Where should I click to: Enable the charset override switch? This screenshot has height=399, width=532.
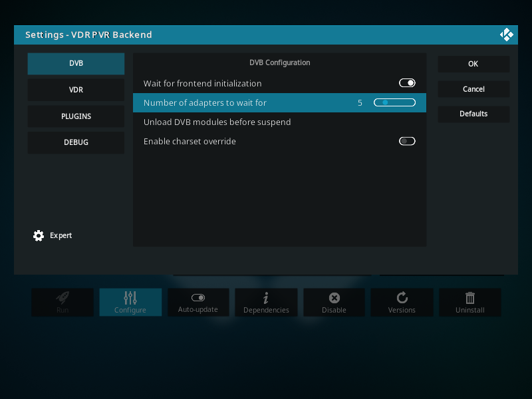point(407,141)
